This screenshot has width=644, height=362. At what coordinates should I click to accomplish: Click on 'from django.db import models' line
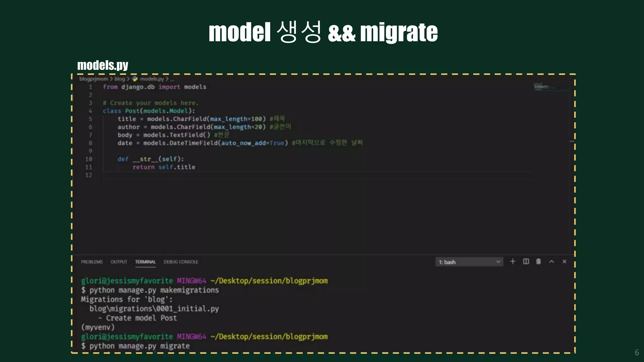(154, 87)
